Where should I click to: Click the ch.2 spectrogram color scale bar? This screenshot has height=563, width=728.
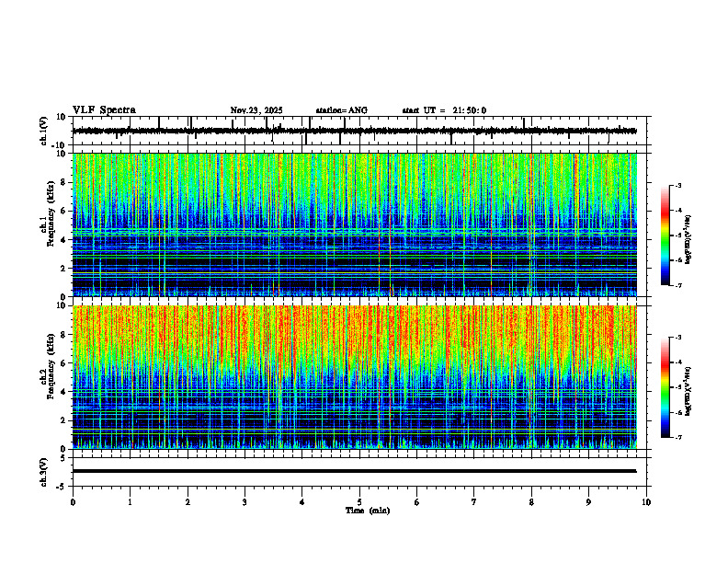[x=665, y=387]
